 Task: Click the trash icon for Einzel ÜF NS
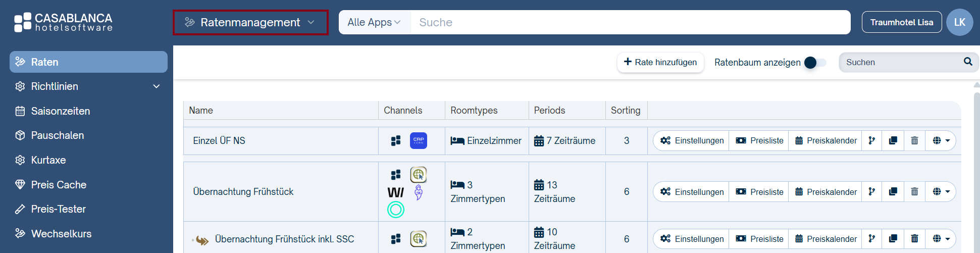tap(914, 141)
